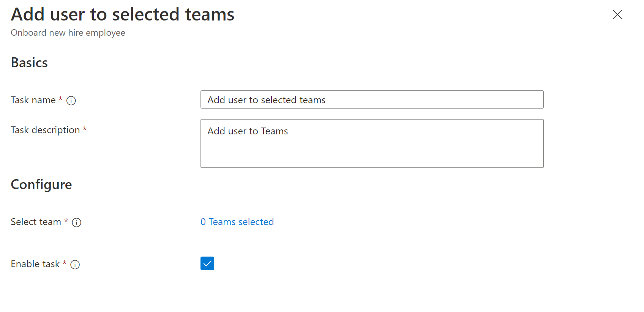This screenshot has height=312, width=644.
Task: Click the Onboard new hire employee subtitle
Action: tap(68, 33)
